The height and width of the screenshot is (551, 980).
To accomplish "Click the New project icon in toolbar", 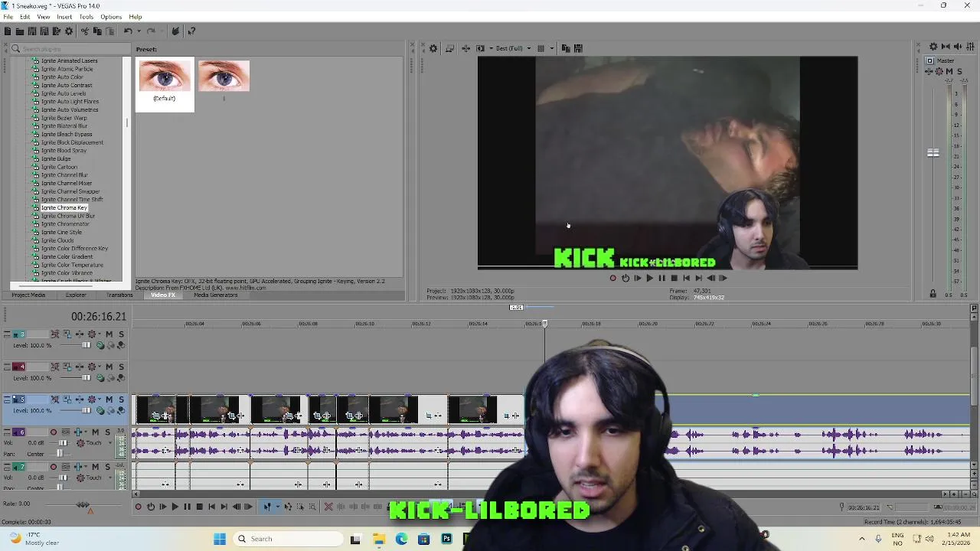I will (x=8, y=31).
